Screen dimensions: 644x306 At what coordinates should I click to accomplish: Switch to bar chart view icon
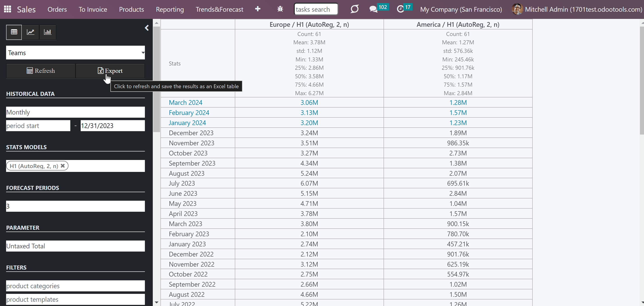click(x=48, y=32)
